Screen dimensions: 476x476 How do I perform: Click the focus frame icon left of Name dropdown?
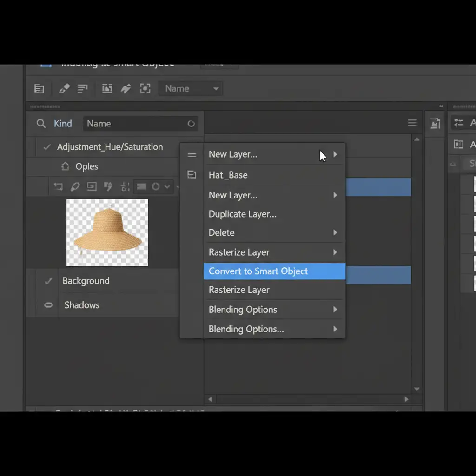pos(145,88)
